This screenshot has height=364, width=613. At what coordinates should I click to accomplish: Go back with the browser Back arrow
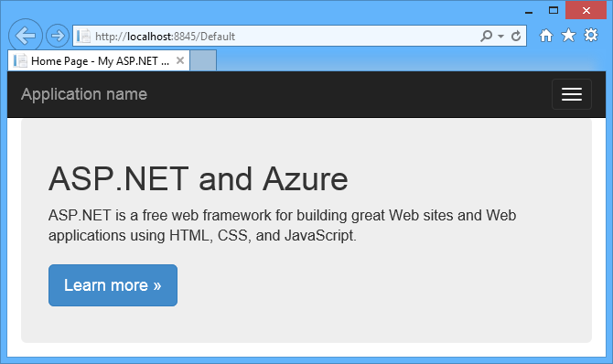(x=26, y=36)
